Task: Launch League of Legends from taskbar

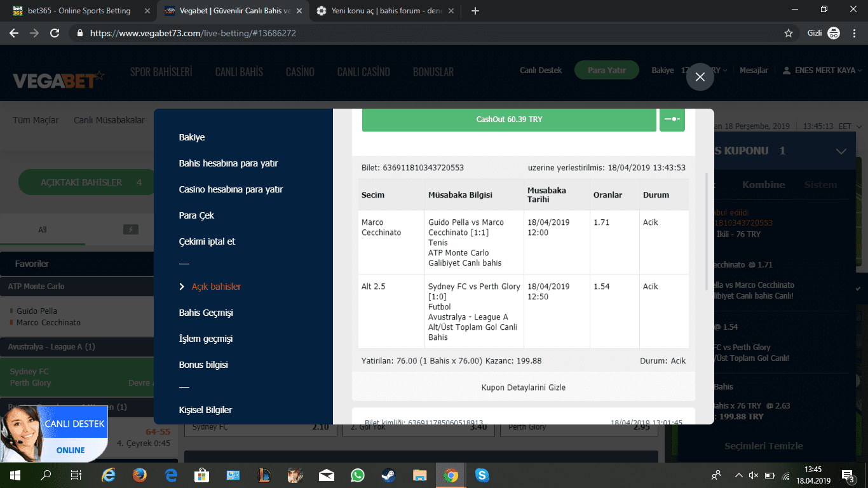Action: 264,475
